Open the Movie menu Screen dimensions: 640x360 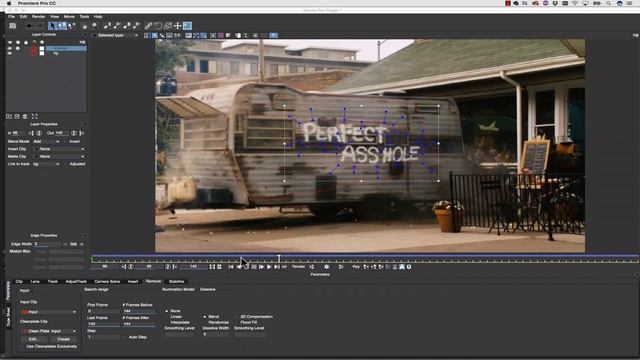coord(69,17)
